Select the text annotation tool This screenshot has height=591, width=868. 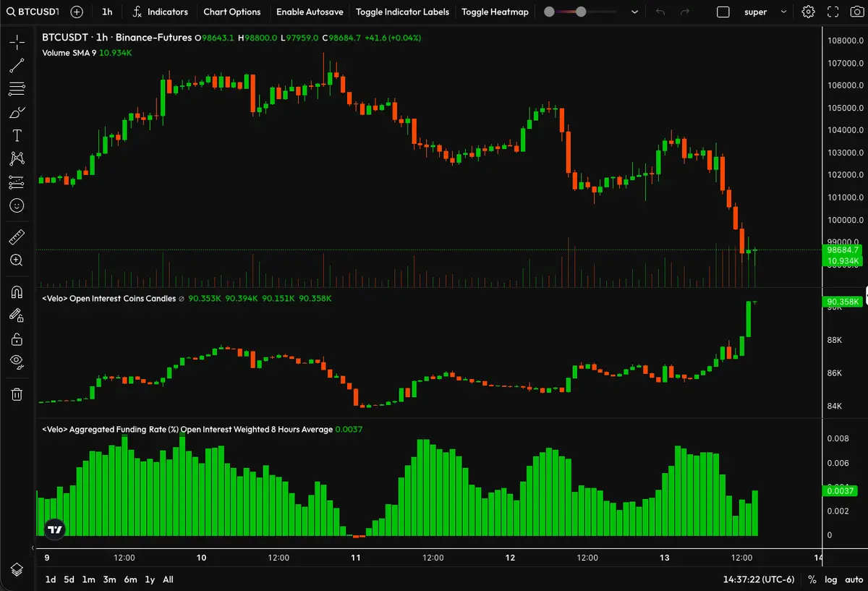17,136
